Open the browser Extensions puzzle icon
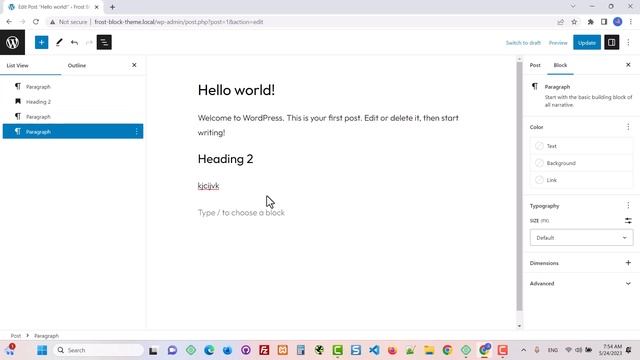 click(590, 22)
